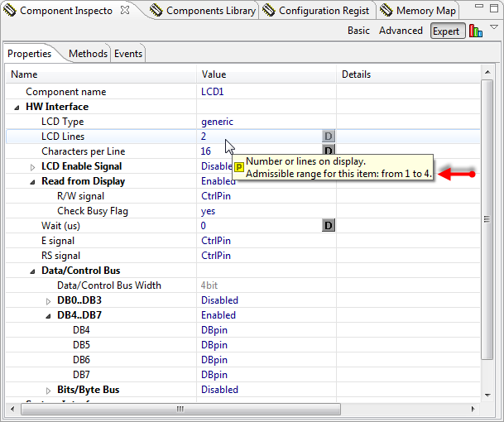Viewport: 504px width, 422px height.
Task: Switch to Basic view mode
Action: (358, 31)
